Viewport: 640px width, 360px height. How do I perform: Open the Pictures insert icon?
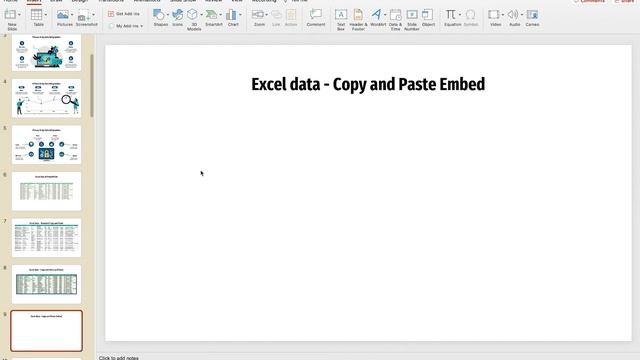tap(63, 15)
